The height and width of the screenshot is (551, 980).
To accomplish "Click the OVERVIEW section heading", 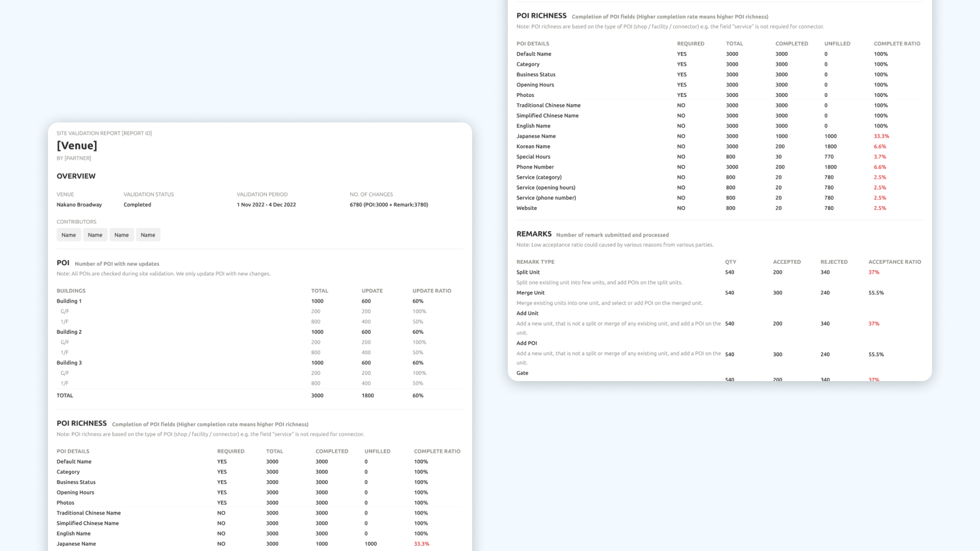I will coord(76,176).
